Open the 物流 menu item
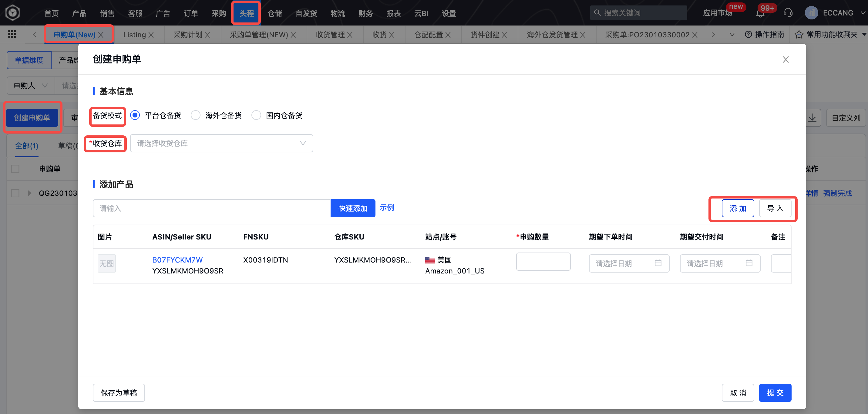Screen dimensions: 868x414 (337, 13)
